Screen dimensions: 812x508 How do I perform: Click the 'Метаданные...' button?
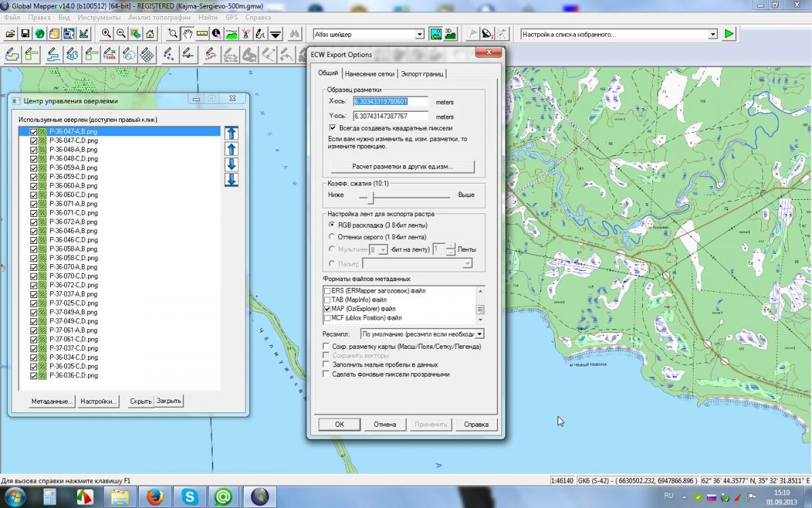pyautogui.click(x=51, y=401)
